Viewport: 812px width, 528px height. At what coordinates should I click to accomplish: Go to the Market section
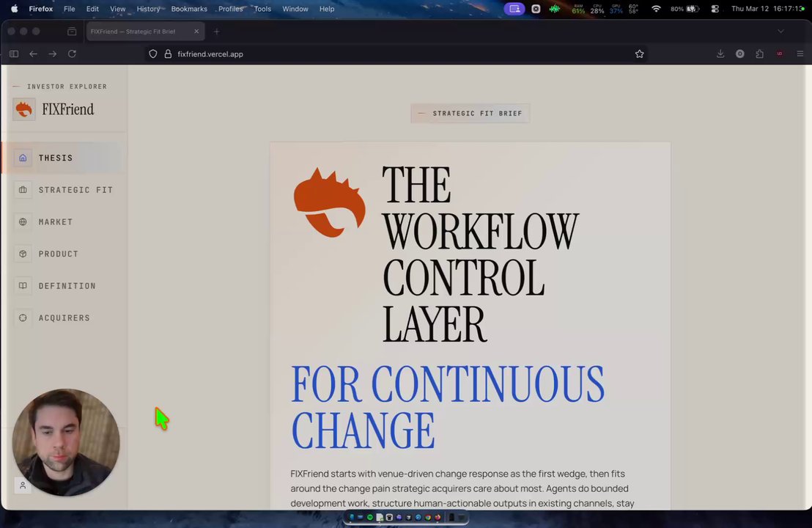pyautogui.click(x=64, y=221)
